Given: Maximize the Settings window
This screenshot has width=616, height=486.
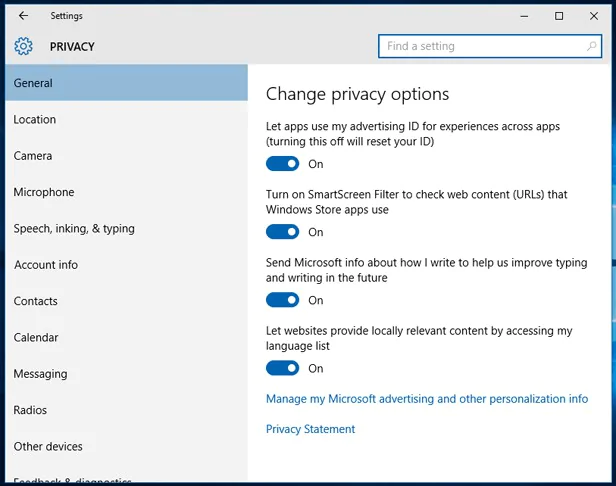Looking at the screenshot, I should tap(559, 16).
